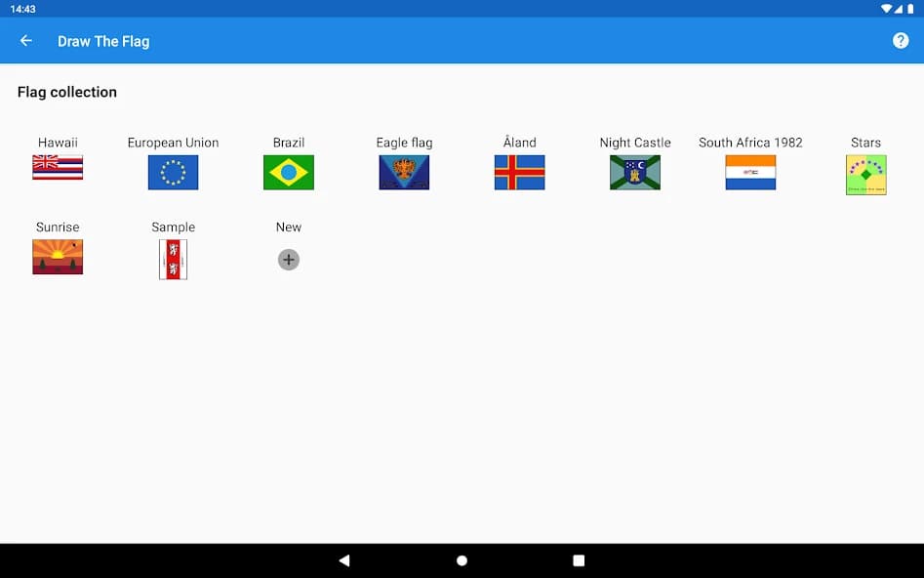Open the Sunrise flag
Viewport: 924px width, 578px height.
(x=58, y=257)
